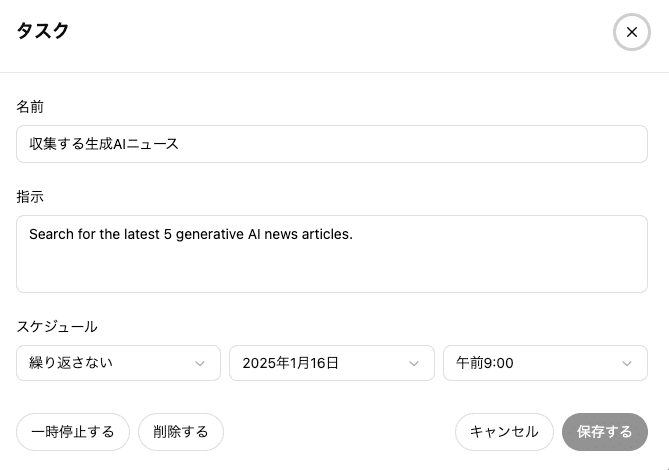Focus the 名前 input field
669x470 pixels.
332,144
